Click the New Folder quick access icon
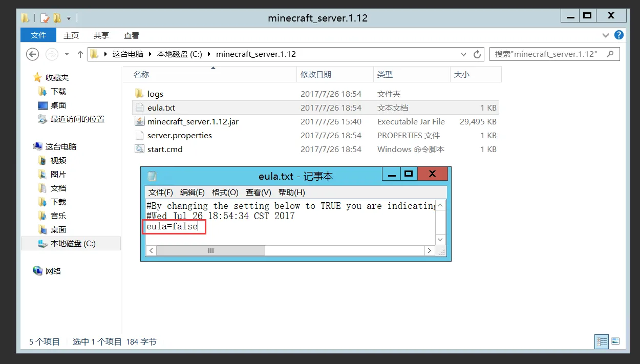 (x=57, y=18)
